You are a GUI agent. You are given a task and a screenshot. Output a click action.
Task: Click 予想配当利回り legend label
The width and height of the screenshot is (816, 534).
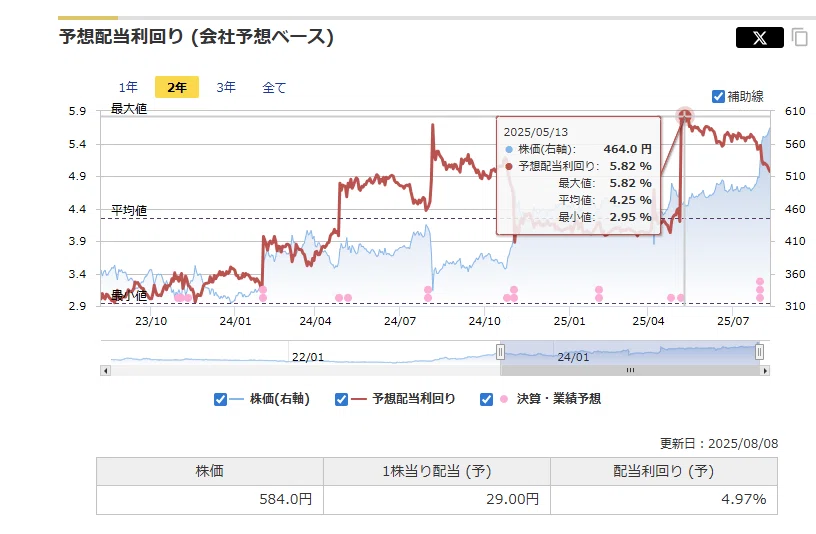click(x=414, y=399)
